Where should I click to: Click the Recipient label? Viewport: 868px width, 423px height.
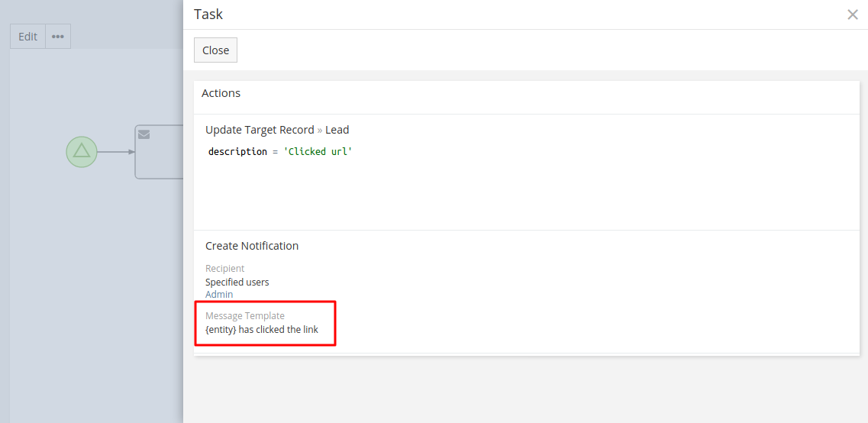click(224, 268)
